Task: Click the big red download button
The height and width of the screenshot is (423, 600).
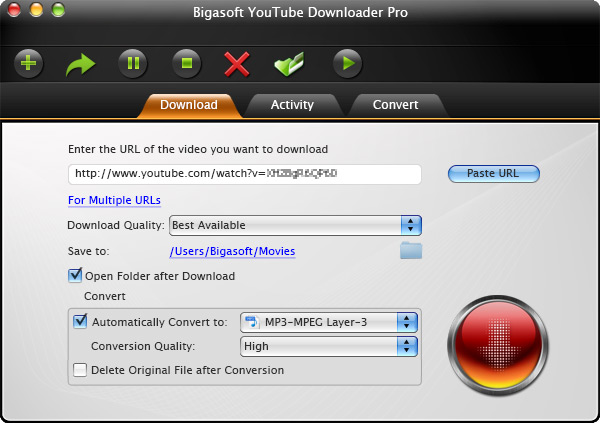Action: click(x=497, y=345)
